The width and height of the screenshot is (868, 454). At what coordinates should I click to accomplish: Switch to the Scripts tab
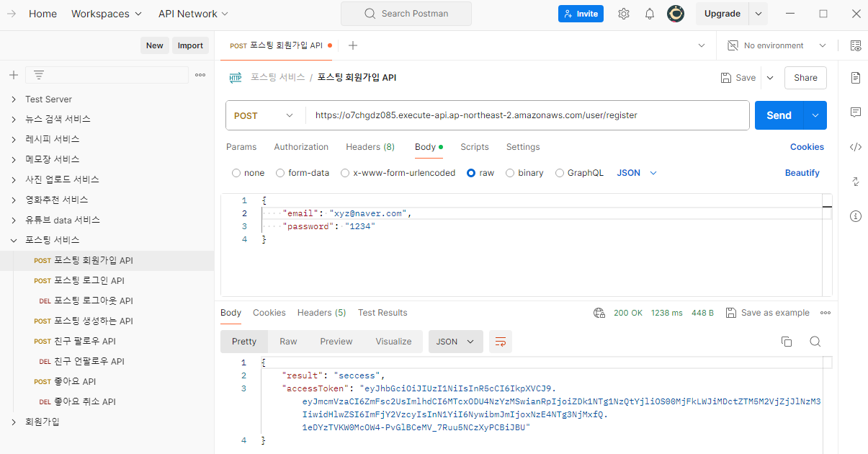coord(475,147)
